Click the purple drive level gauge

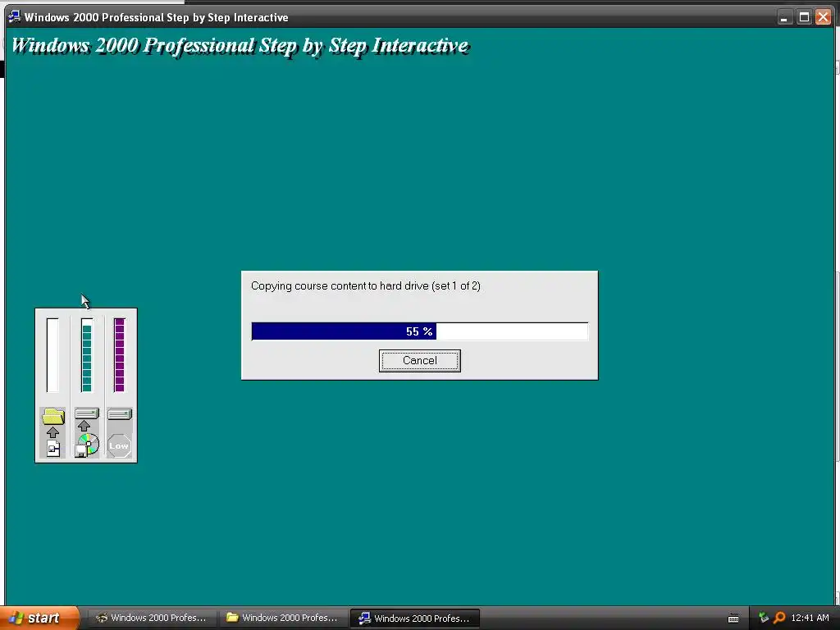(120, 355)
